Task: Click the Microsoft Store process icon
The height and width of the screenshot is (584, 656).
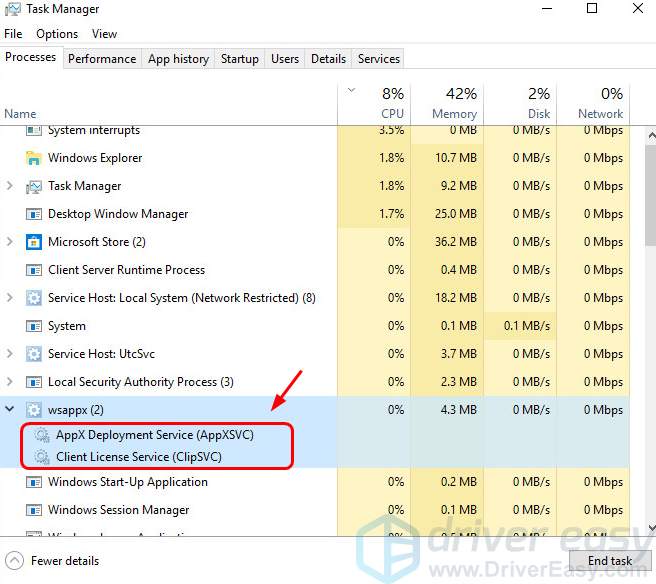Action: [34, 242]
